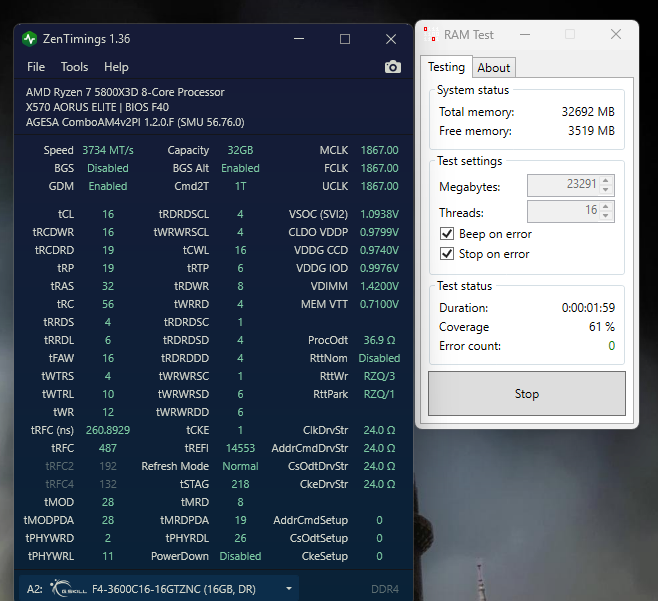Click the ZenTimings app logo icon

[x=29, y=39]
